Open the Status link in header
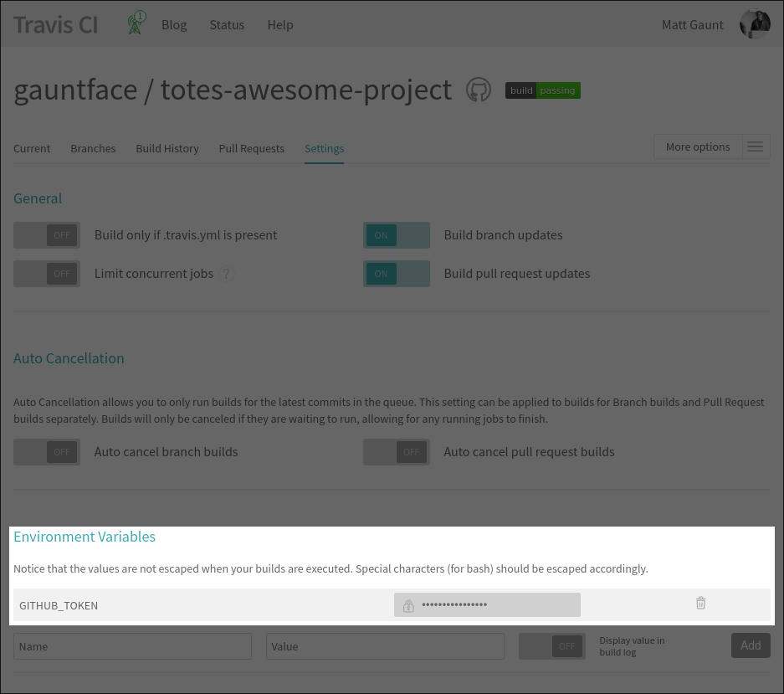The height and width of the screenshot is (694, 784). point(227,24)
